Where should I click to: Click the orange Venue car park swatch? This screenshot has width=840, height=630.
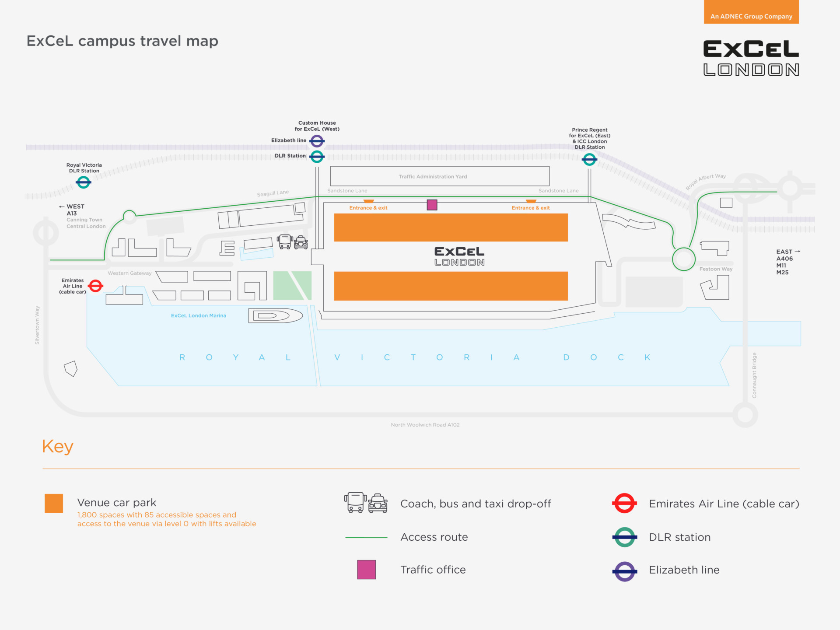pos(54,503)
